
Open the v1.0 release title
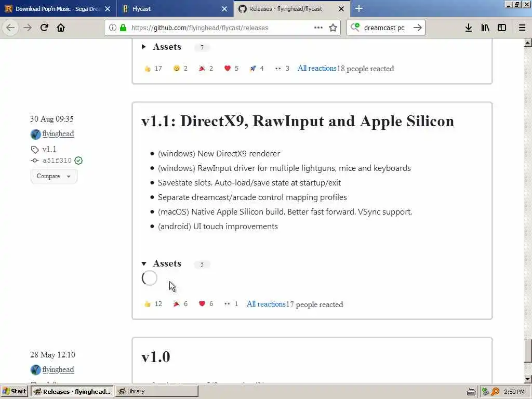point(156,357)
